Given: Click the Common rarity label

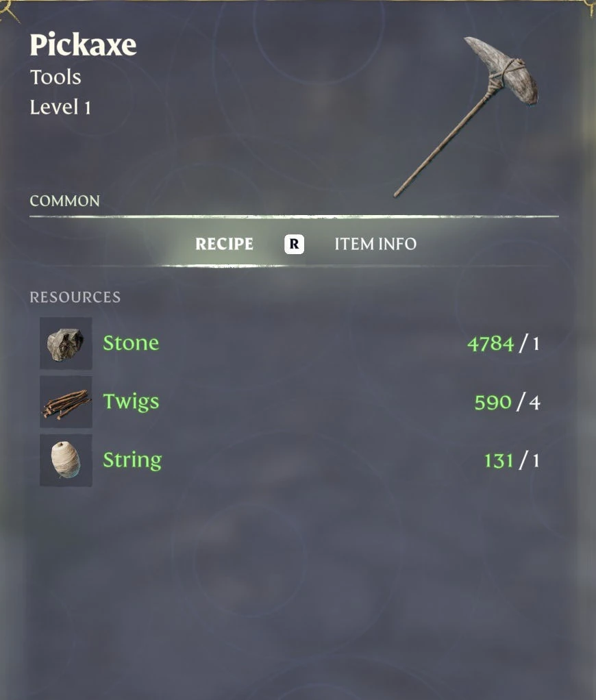Looking at the screenshot, I should click(64, 201).
